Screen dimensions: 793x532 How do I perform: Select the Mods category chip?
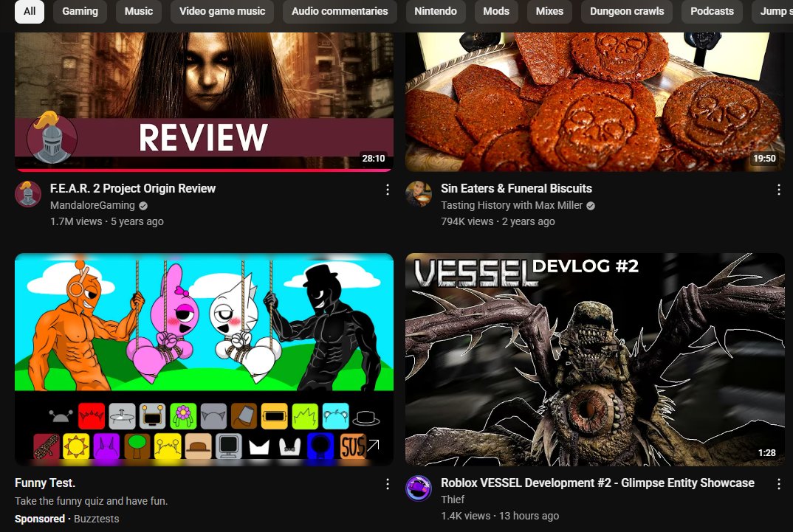coord(496,11)
